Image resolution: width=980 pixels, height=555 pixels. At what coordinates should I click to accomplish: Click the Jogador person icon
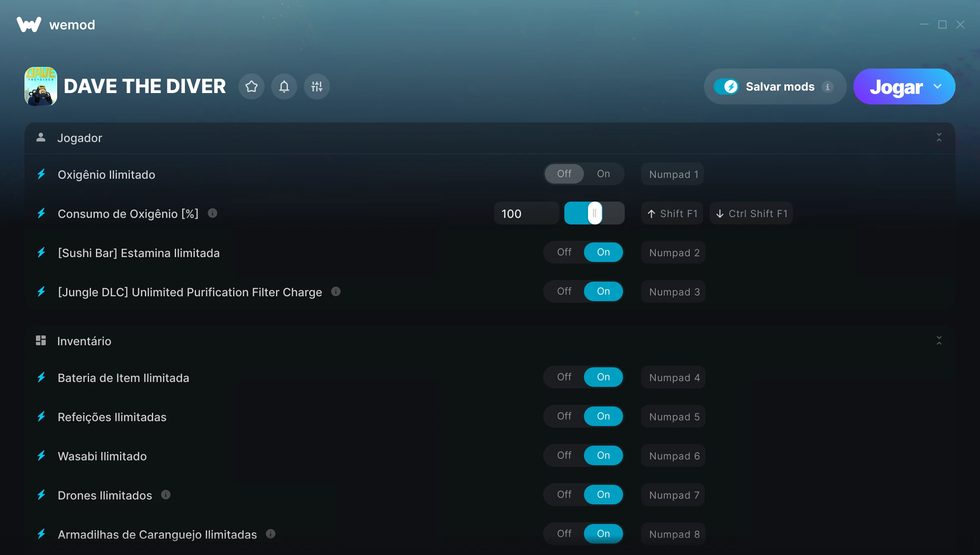(41, 137)
